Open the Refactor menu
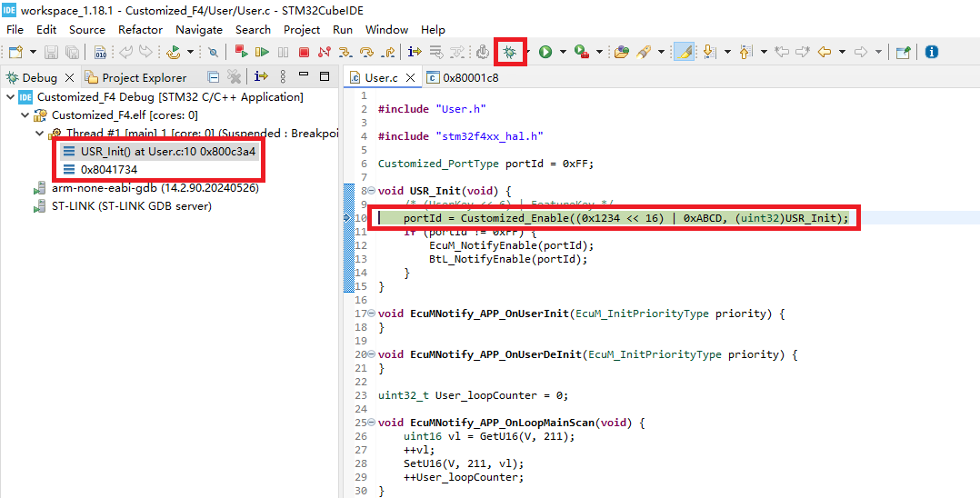The width and height of the screenshot is (980, 498). 140,29
